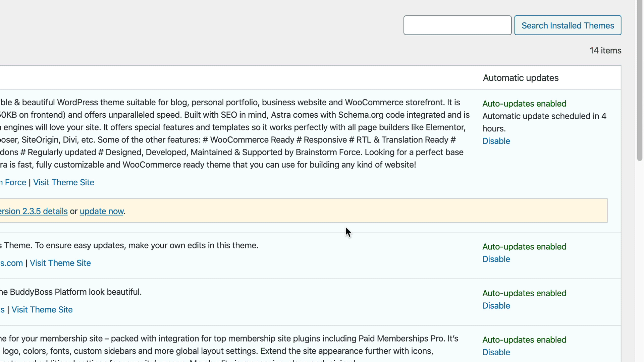Click the update now link
644x362 pixels.
point(102,211)
